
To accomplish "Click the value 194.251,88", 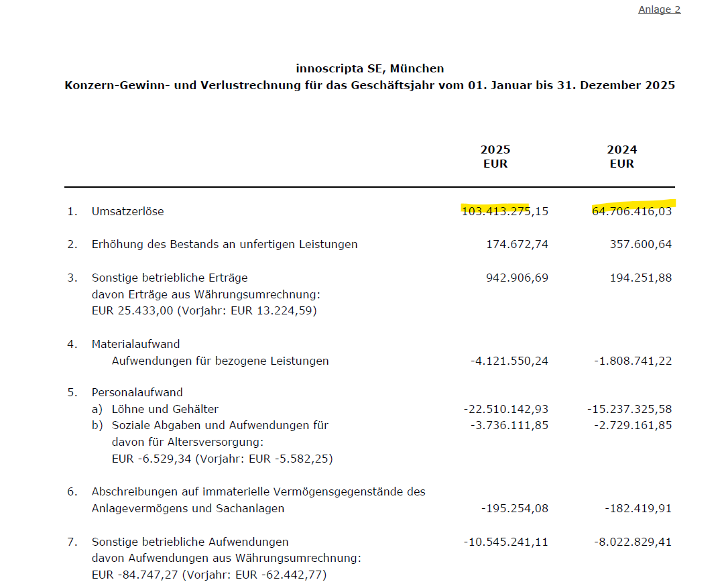I will pyautogui.click(x=641, y=278).
